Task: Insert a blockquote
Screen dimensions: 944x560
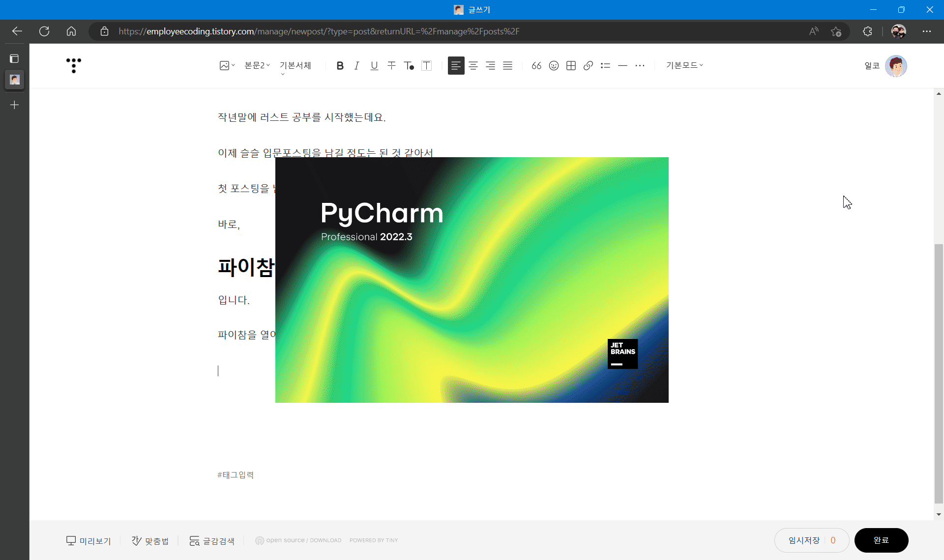Action: tap(536, 66)
